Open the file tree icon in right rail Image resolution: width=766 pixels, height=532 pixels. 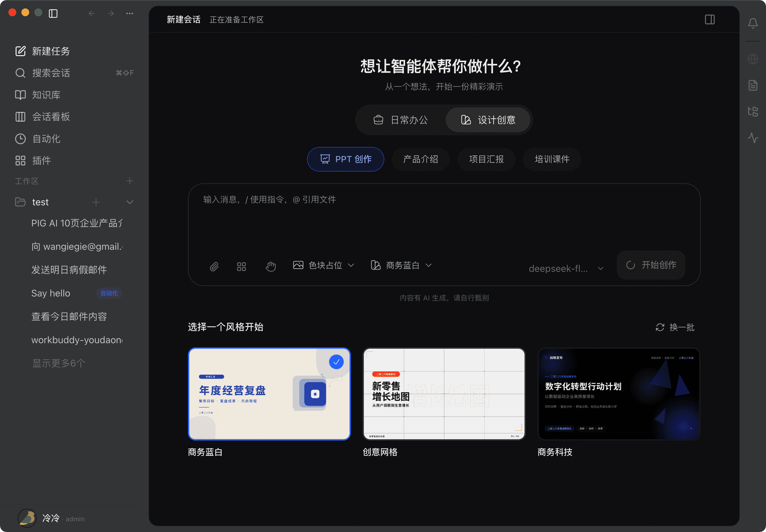click(753, 111)
